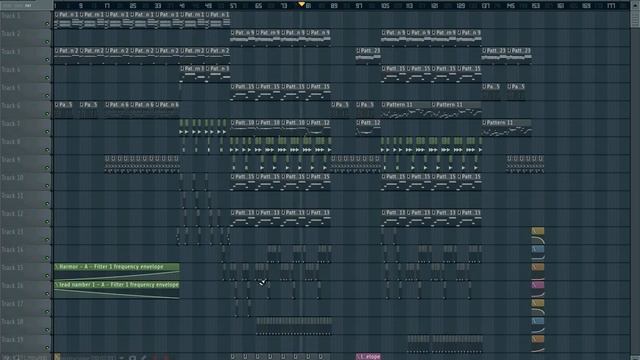Toggle mute for Track 19
The width and height of the screenshot is (640, 360).
pos(47,347)
